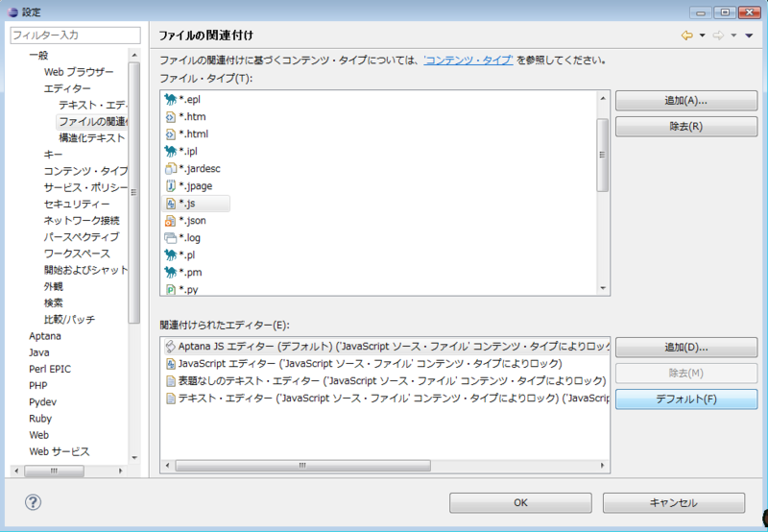Go back with the yellow arrow icon
Image resolution: width=768 pixels, height=532 pixels.
pos(686,36)
